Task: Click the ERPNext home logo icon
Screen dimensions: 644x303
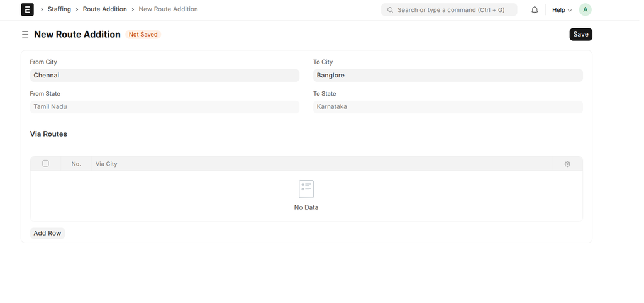Action: 27,9
